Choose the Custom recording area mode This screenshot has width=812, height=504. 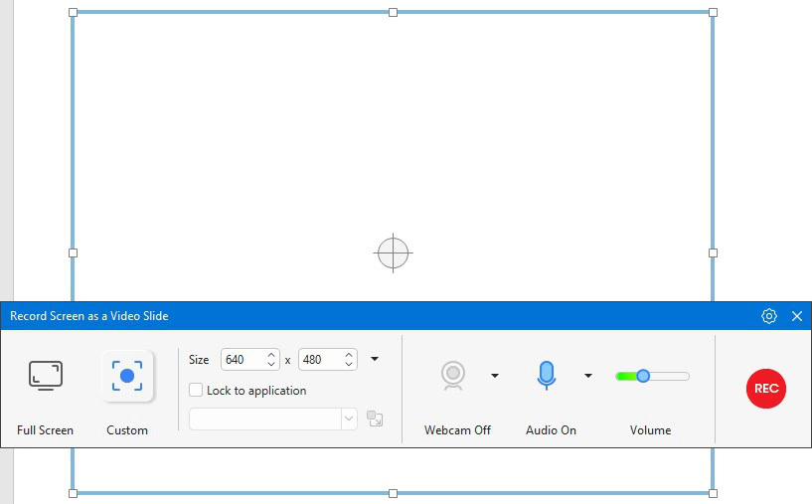[x=127, y=376]
